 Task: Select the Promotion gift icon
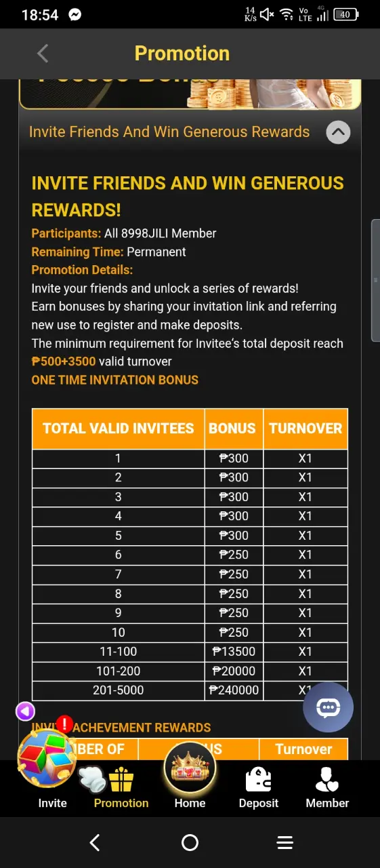pos(121,779)
